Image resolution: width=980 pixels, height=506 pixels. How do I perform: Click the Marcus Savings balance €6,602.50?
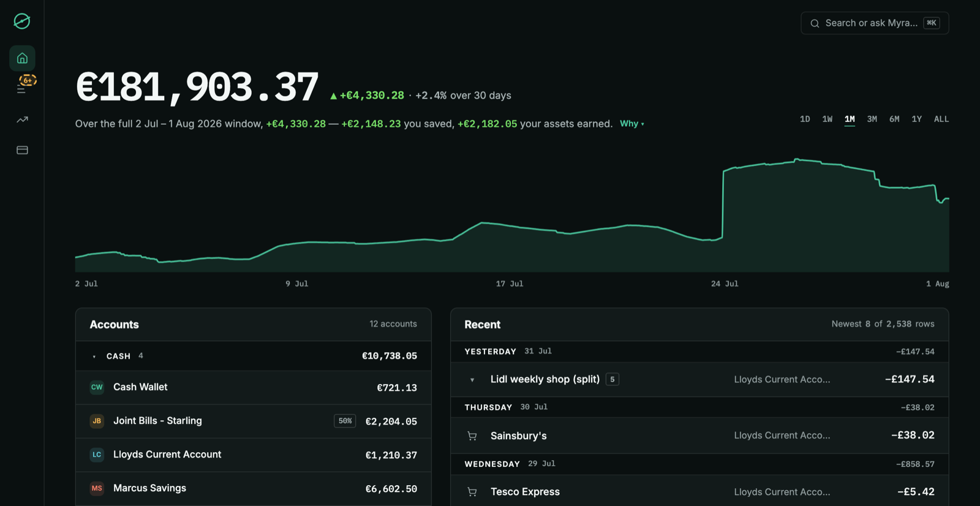pos(391,489)
